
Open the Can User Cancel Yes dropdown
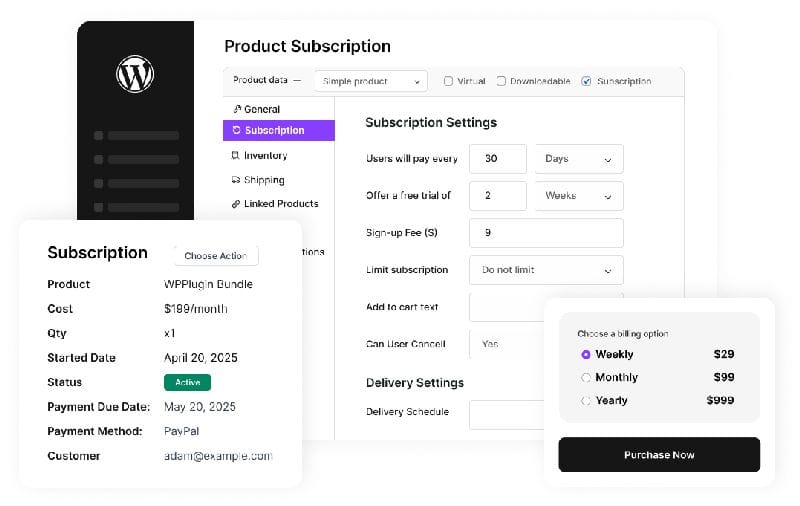507,344
